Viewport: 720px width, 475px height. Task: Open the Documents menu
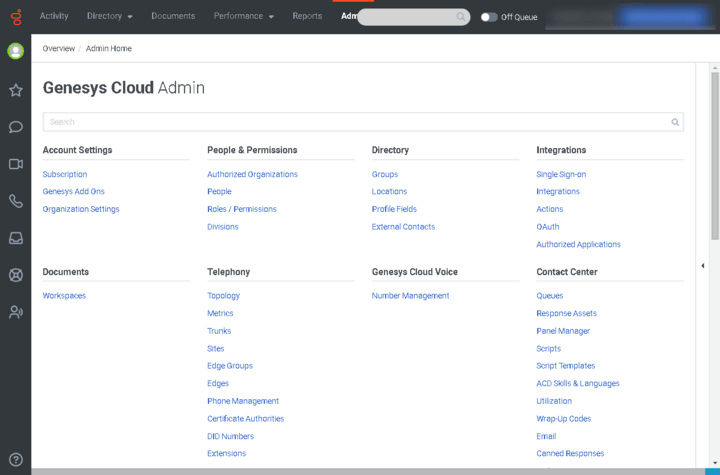click(x=173, y=16)
